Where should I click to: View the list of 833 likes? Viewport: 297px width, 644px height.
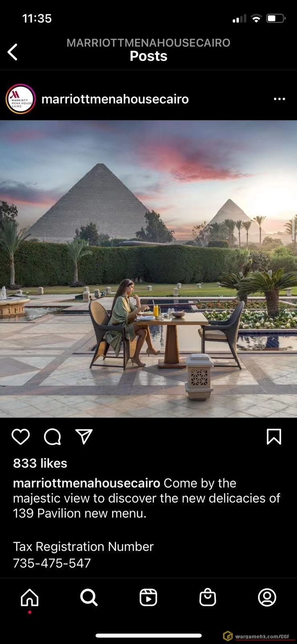pos(40,463)
